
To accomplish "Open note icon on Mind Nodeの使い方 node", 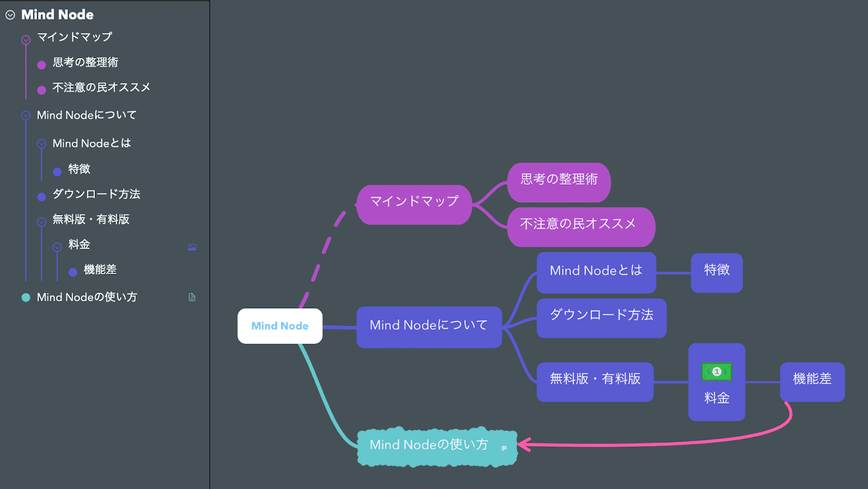I will coord(504,448).
